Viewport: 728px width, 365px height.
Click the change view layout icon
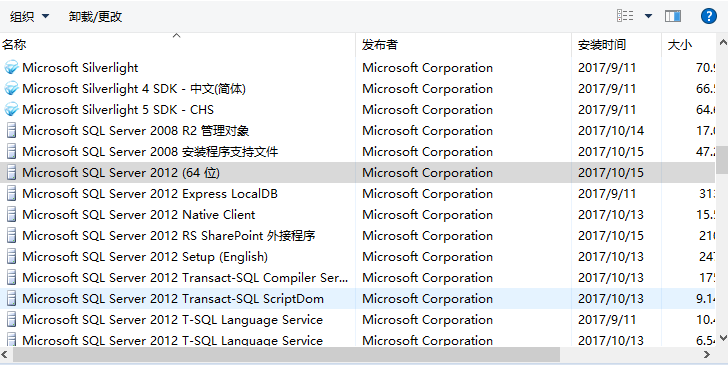(x=625, y=16)
